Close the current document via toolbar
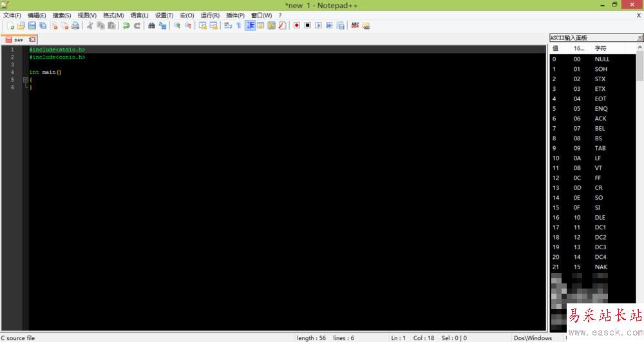The height and width of the screenshot is (342, 644). pyautogui.click(x=54, y=26)
